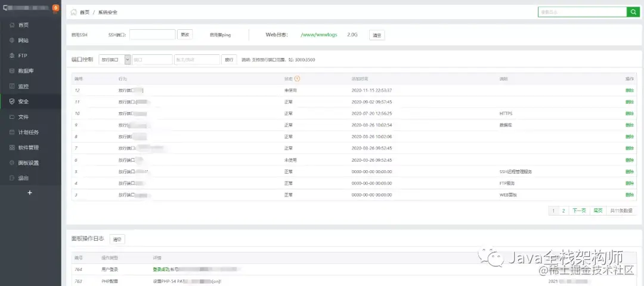The image size is (644, 286).
Task: Delete the 数据库 port rule (row 9)
Action: (x=629, y=125)
